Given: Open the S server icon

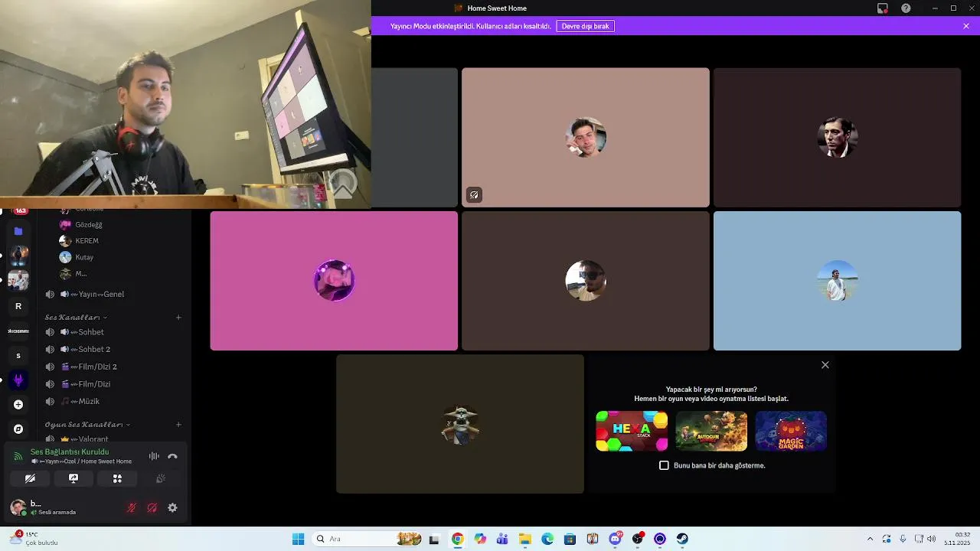Looking at the screenshot, I should 18,355.
